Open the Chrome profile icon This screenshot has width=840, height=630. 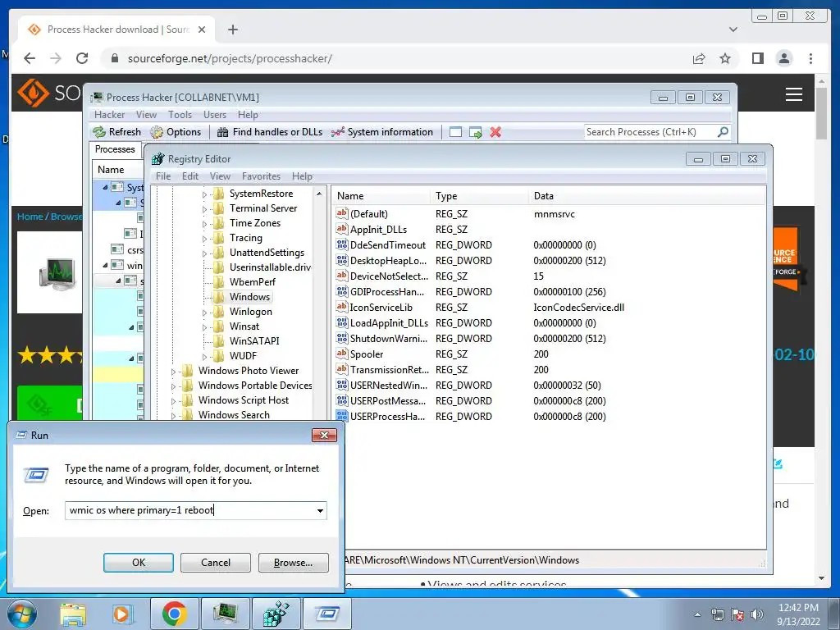784,58
